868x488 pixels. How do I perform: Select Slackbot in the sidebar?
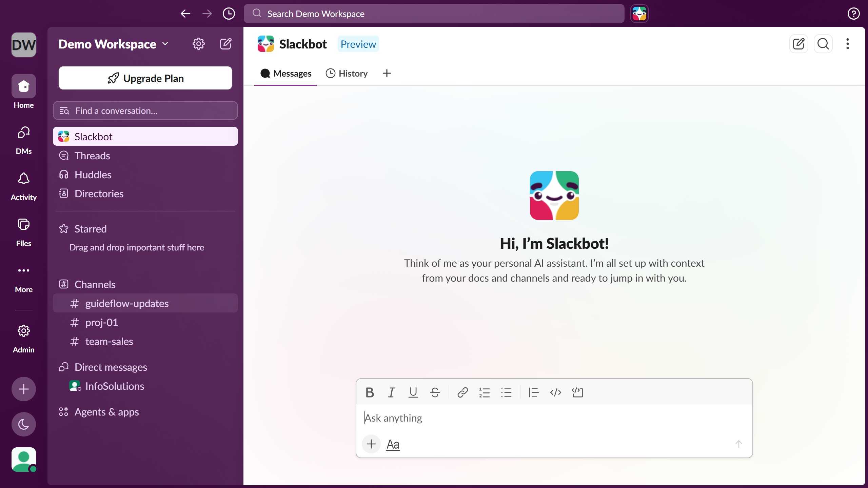tap(145, 136)
